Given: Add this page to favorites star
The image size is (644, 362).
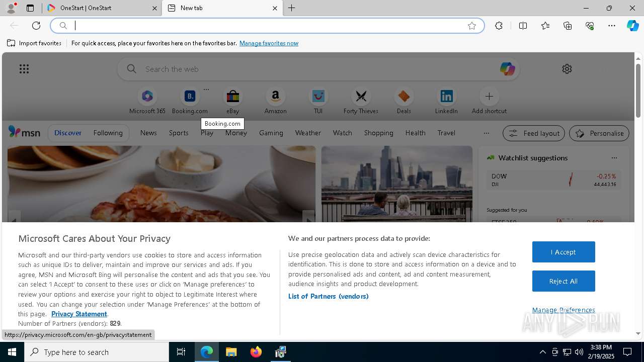Looking at the screenshot, I should [472, 26].
